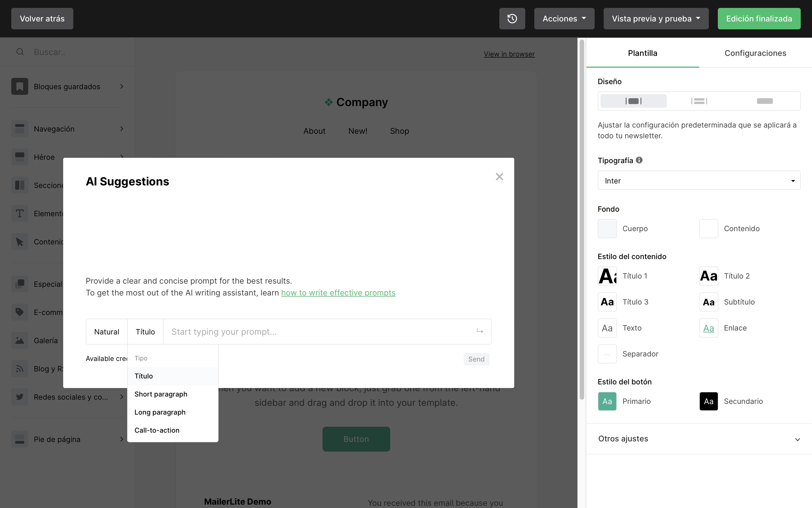This screenshot has height=508, width=812.
Task: Open the Natural tone selector
Action: click(x=107, y=332)
